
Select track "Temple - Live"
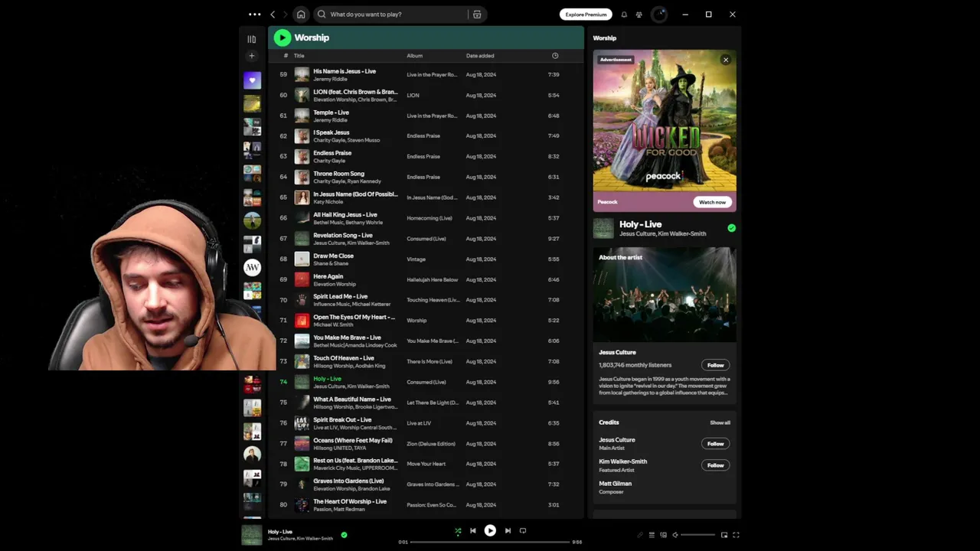331,112
